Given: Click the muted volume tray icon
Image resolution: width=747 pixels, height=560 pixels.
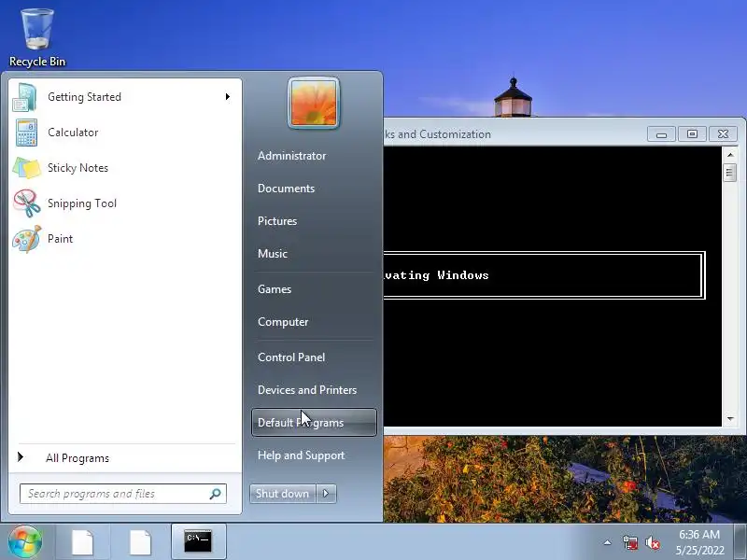Looking at the screenshot, I should tap(653, 542).
